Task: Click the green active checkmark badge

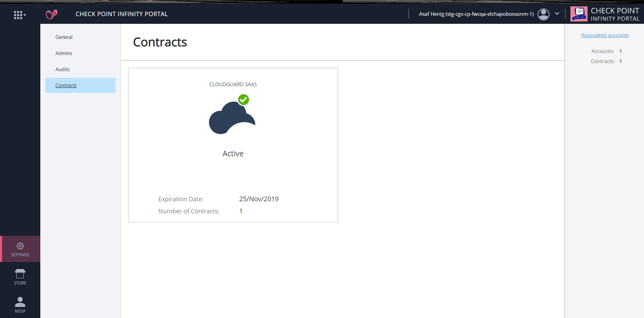Action: (244, 100)
